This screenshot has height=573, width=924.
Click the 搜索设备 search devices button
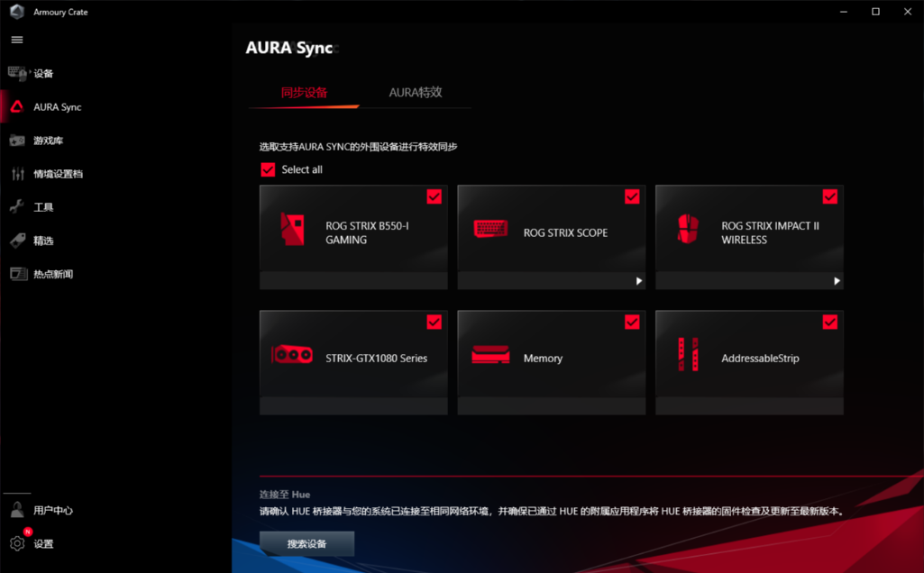pyautogui.click(x=307, y=543)
